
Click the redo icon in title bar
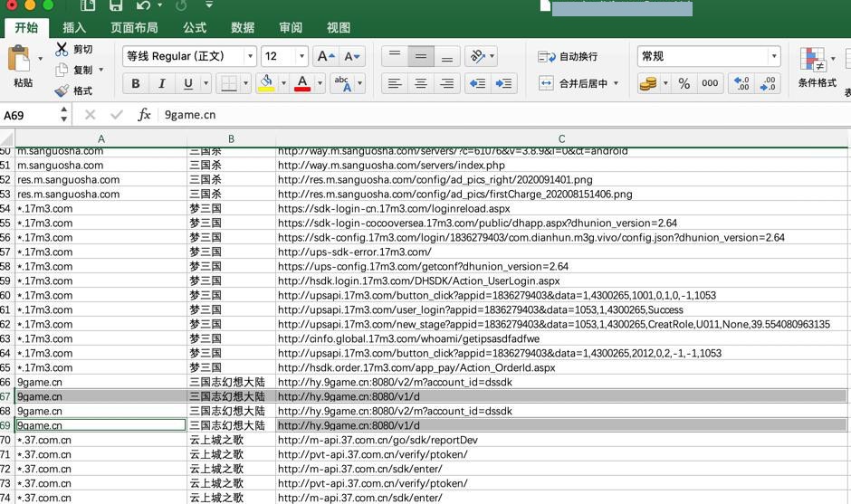[181, 5]
